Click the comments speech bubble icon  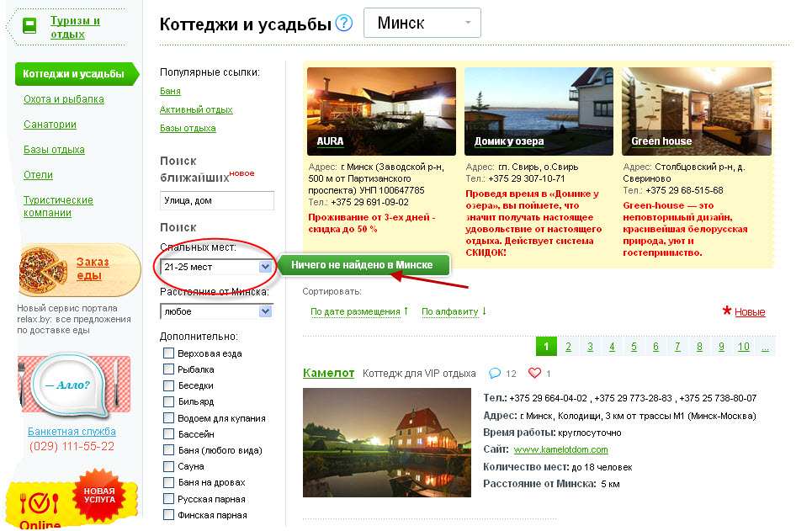point(496,373)
